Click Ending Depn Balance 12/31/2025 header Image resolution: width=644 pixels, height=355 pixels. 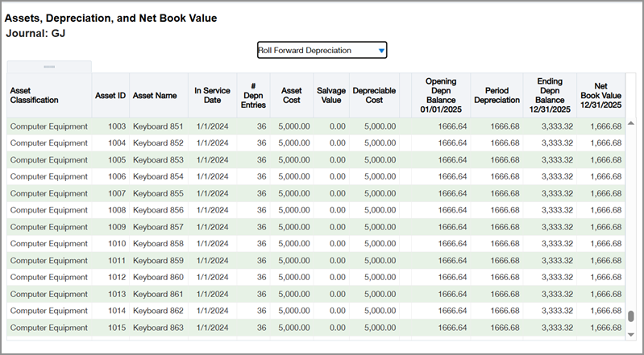550,95
